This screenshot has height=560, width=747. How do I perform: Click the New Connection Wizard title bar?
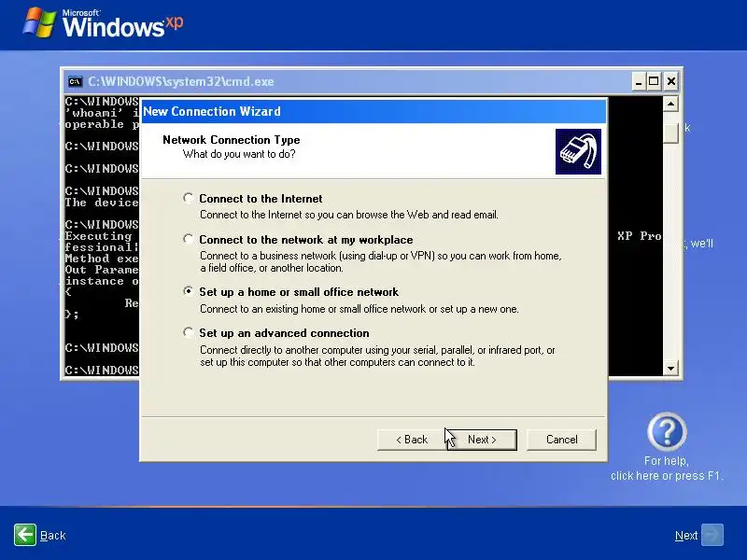[373, 111]
